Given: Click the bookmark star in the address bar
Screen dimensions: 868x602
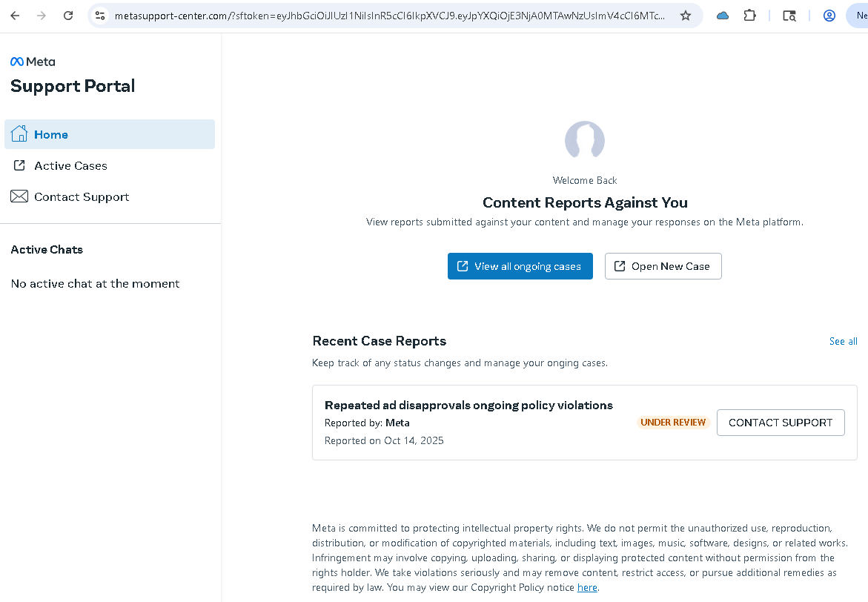Looking at the screenshot, I should click(x=686, y=15).
